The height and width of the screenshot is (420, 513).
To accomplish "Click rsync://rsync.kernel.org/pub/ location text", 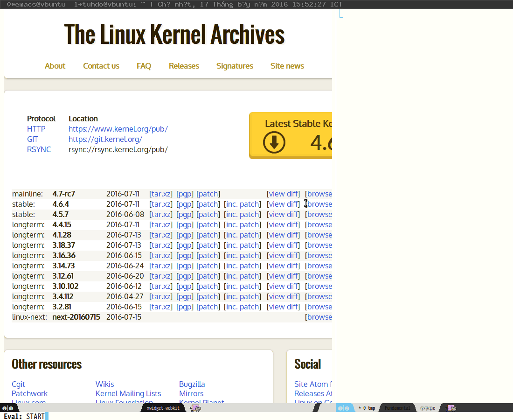I will (x=118, y=150).
